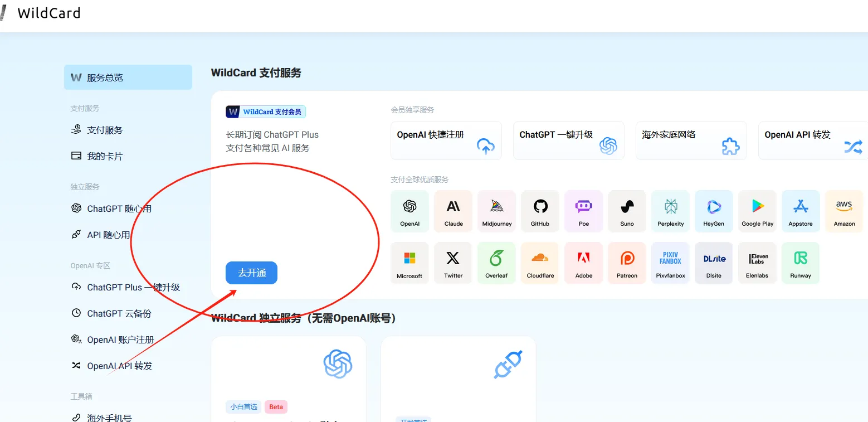Click the WildCard logo in the header

click(x=48, y=13)
